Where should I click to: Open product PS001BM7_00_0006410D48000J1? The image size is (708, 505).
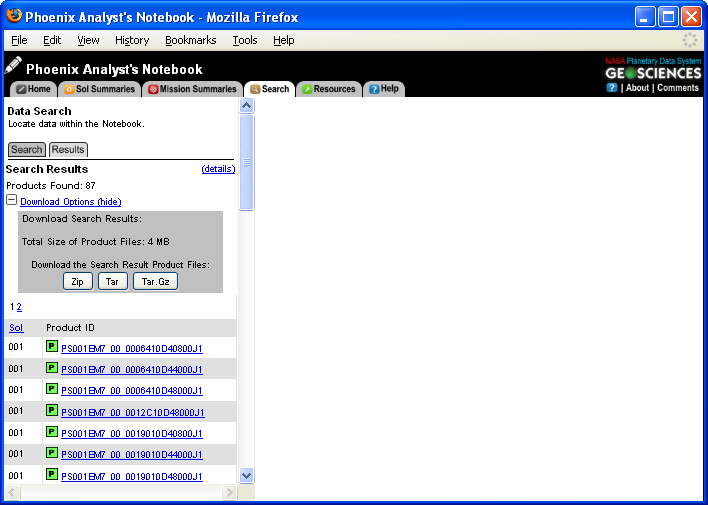coord(132,391)
